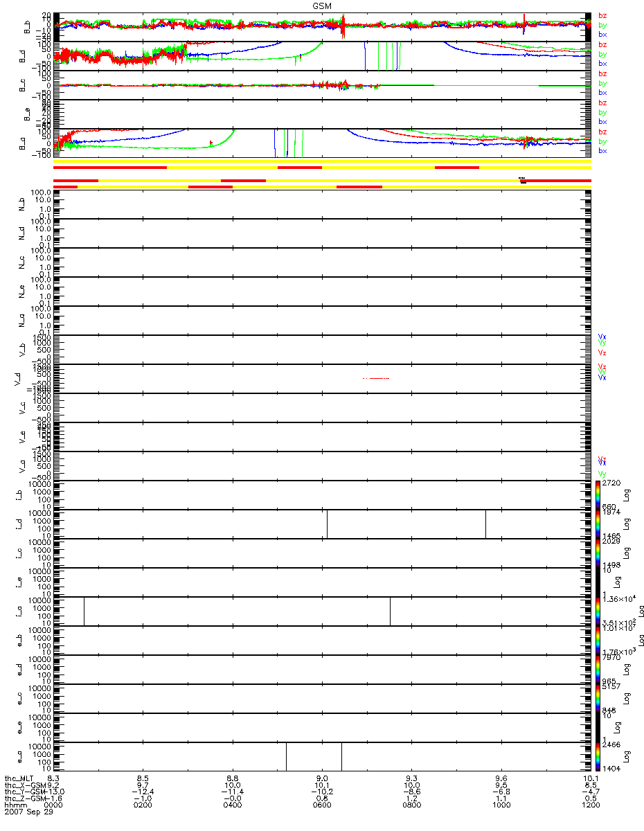Image resolution: width=644 pixels, height=831 pixels.
Task: Click the N_a density panel label
Action: (23, 321)
